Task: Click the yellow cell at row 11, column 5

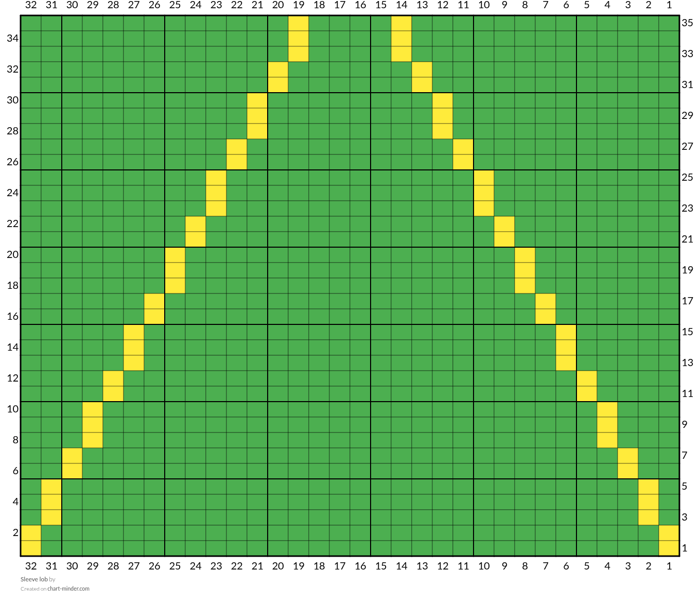Action: point(587,394)
